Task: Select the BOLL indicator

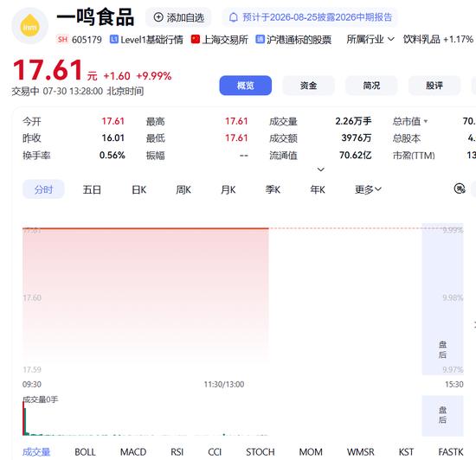Action: click(x=85, y=452)
